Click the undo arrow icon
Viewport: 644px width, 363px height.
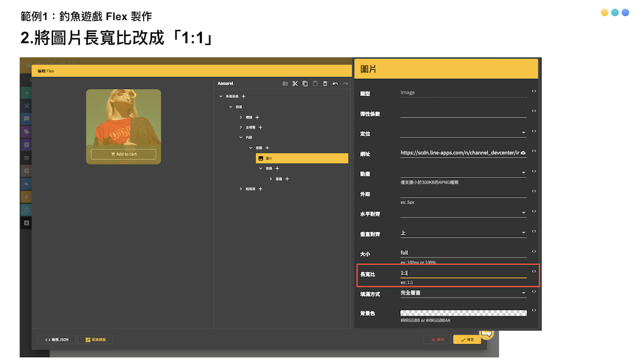(335, 84)
